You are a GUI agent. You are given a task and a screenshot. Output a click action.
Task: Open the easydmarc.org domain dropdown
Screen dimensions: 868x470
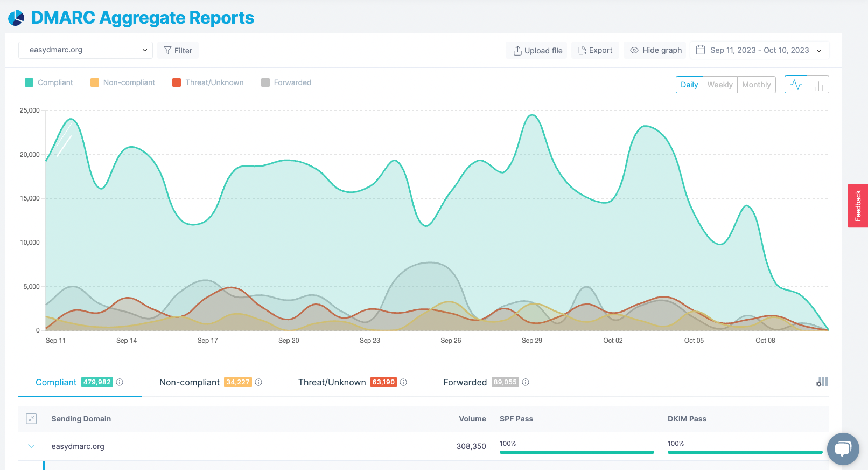tap(86, 50)
